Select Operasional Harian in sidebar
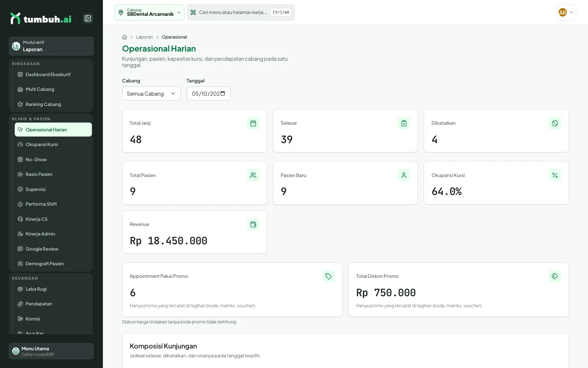This screenshot has height=368, width=588. pyautogui.click(x=53, y=130)
